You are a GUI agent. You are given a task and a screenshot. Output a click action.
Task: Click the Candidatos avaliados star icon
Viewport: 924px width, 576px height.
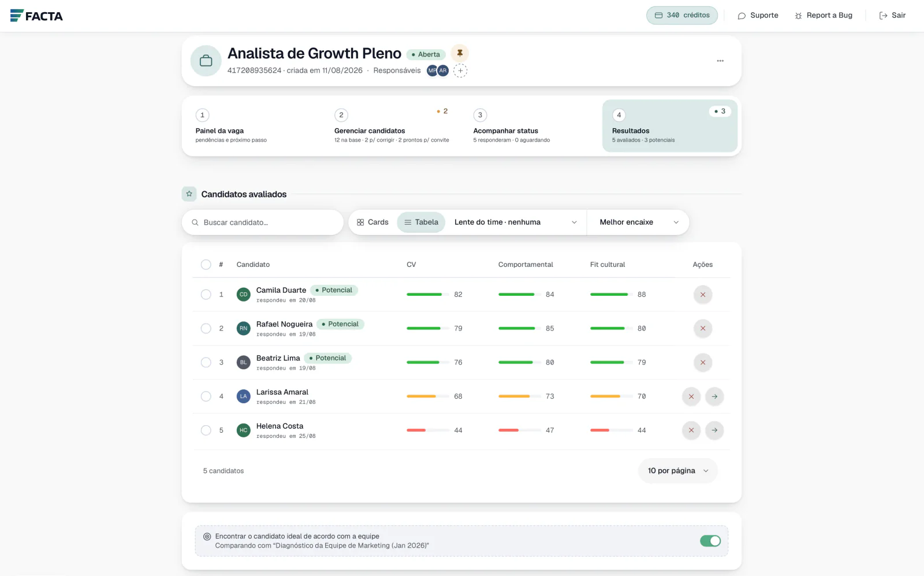tap(189, 194)
